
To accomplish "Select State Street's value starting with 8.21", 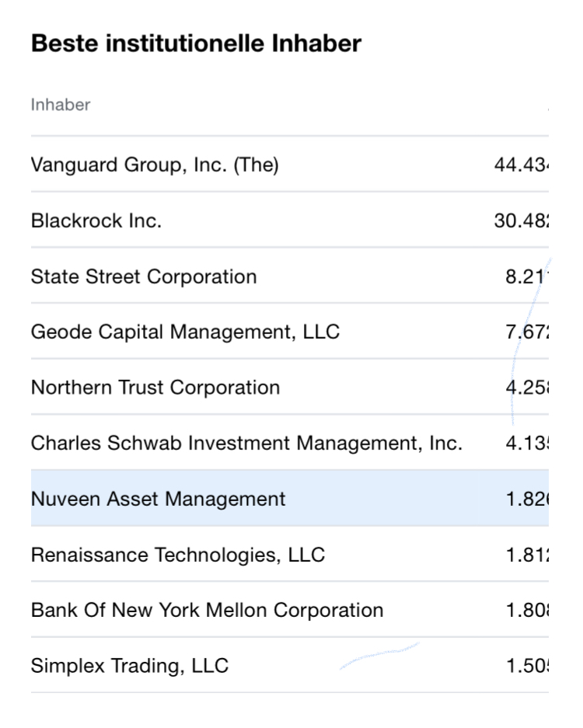I will [x=526, y=277].
